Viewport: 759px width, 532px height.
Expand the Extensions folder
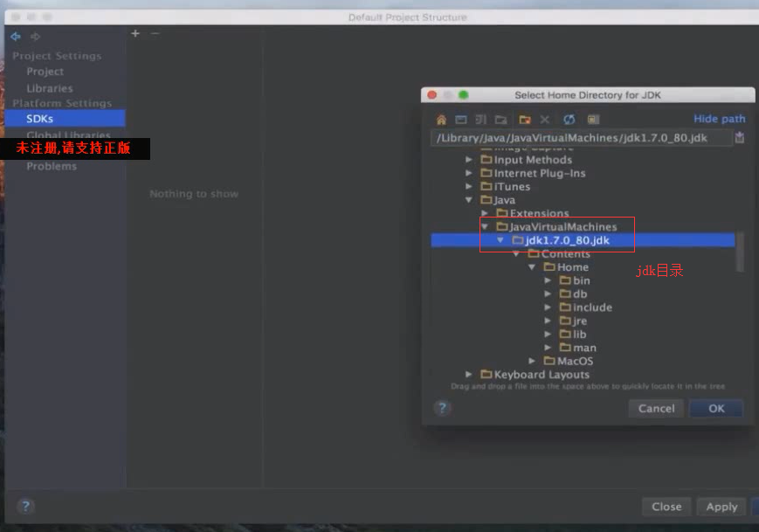485,213
